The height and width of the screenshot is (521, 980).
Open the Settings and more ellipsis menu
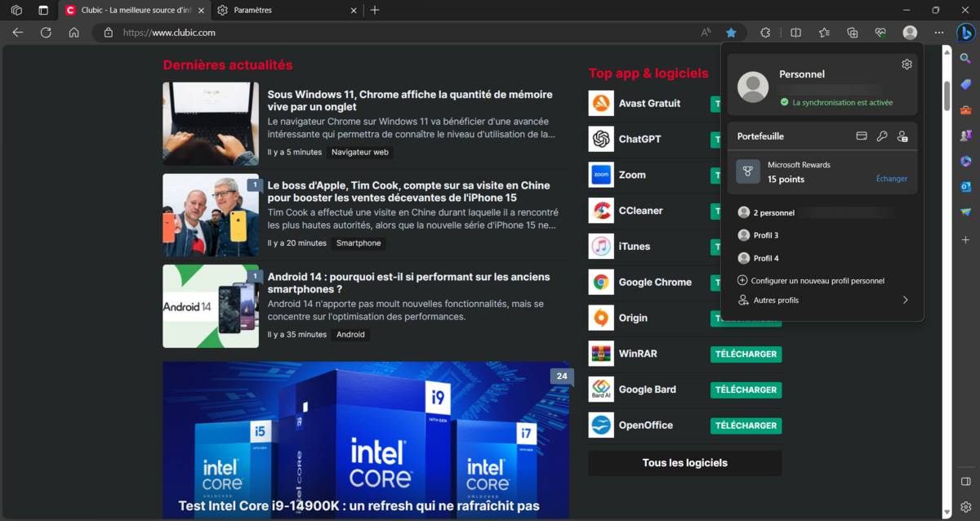pyautogui.click(x=938, y=33)
